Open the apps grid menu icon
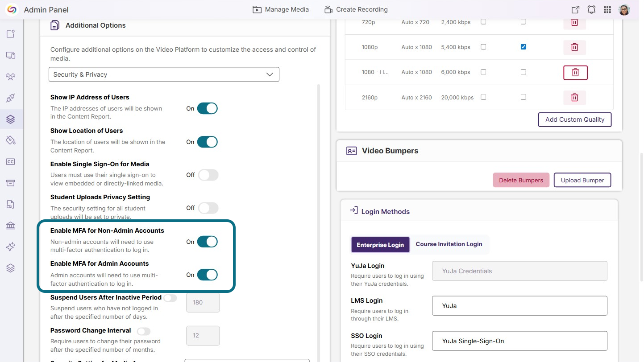644x362 pixels. tap(607, 10)
